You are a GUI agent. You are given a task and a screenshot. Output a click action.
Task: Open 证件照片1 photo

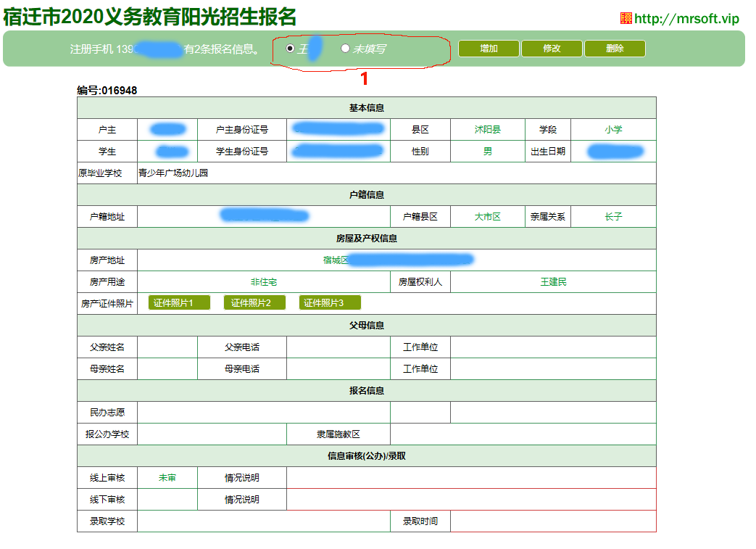(179, 303)
